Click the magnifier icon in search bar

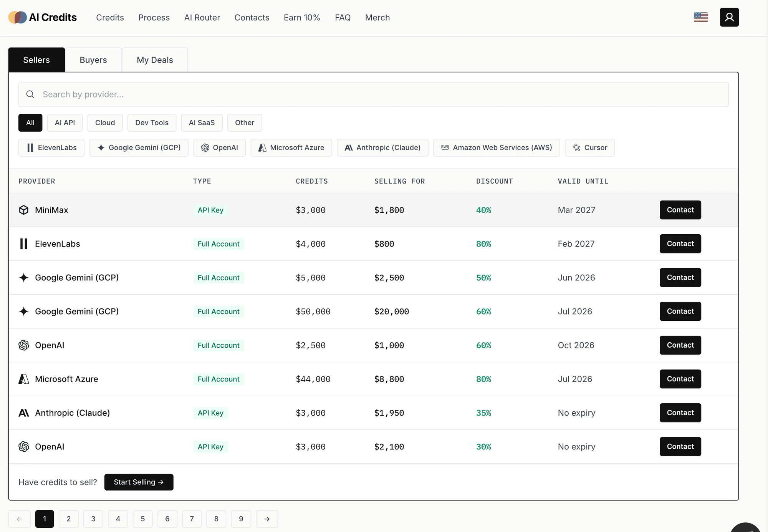[30, 94]
